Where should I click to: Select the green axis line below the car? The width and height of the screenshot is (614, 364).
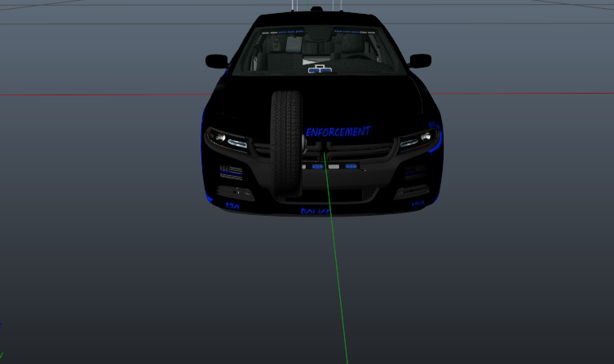tap(335, 269)
